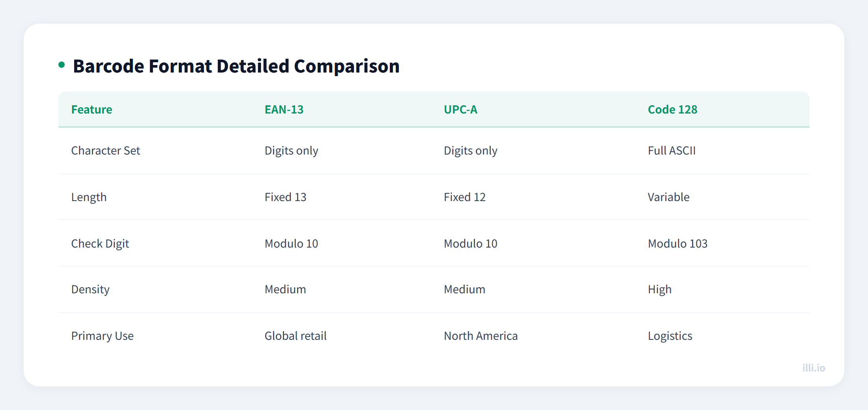This screenshot has width=868, height=410.
Task: Select the Global retail cell
Action: [296, 335]
